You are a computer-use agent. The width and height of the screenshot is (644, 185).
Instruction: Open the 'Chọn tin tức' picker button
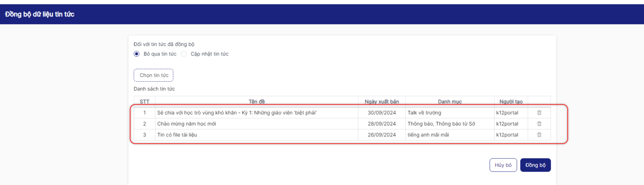153,75
